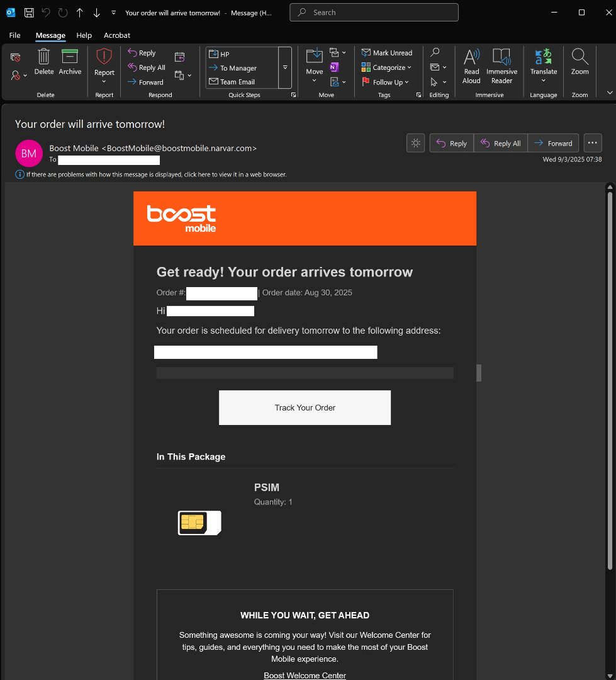Image resolution: width=616 pixels, height=680 pixels.
Task: Click the Redo icon in the title bar
Action: (x=63, y=13)
